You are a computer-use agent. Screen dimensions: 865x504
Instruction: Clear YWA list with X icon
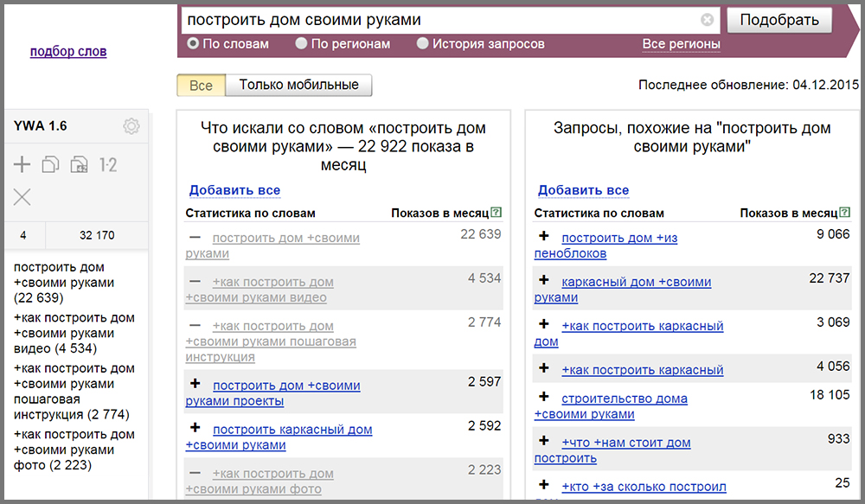click(22, 197)
